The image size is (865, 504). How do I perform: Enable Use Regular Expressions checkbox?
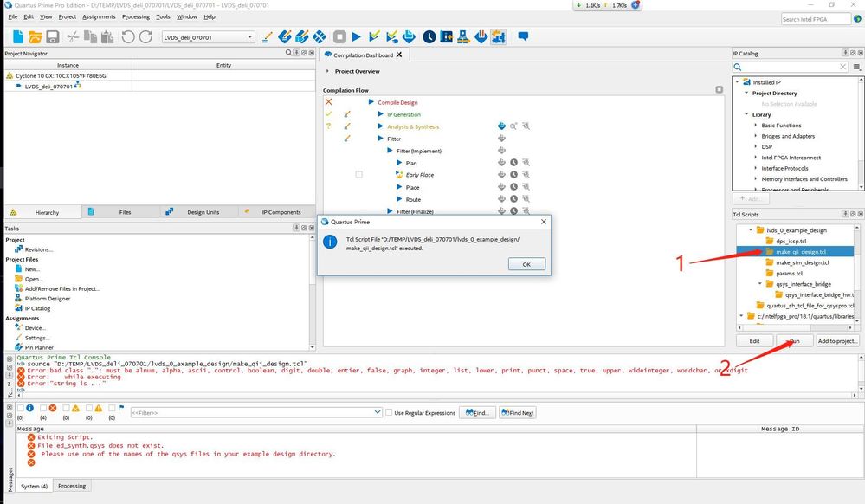coord(390,413)
